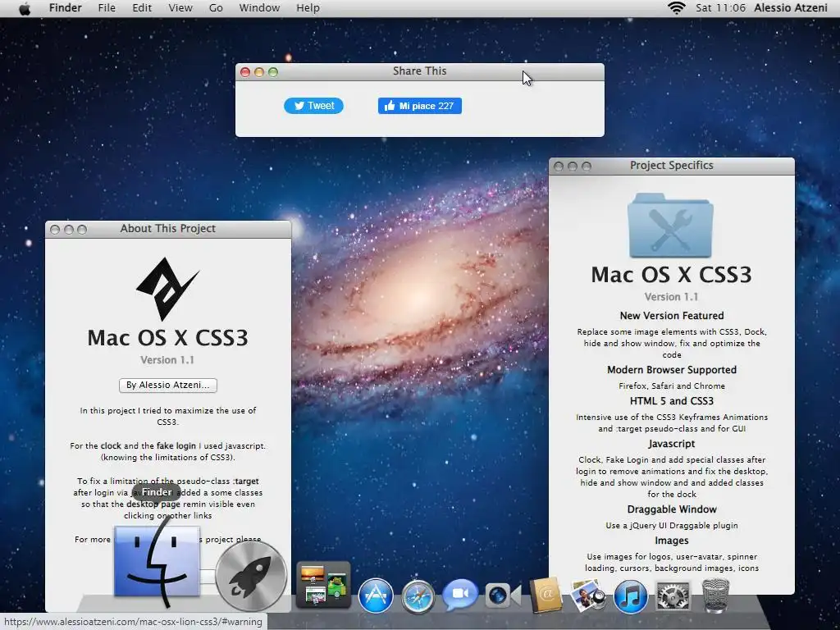Click Version 1.1 in Project Specifics
The width and height of the screenshot is (840, 630).
671,297
